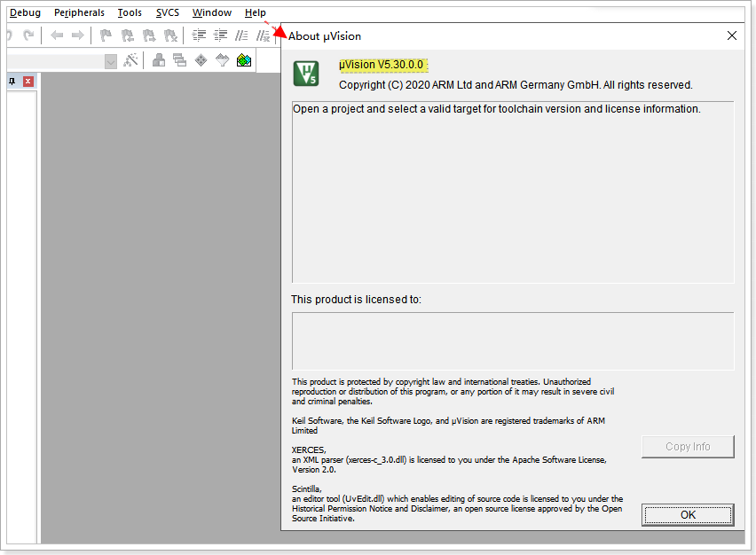Expand the target selection dropdown arrow
Image resolution: width=756 pixels, height=555 pixels.
pos(110,61)
